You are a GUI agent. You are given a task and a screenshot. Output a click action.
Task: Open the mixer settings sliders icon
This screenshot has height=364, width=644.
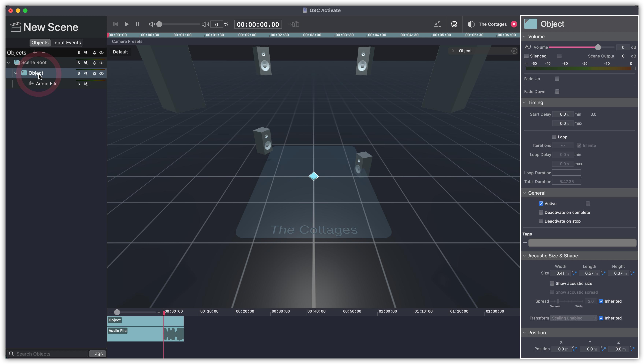437,24
